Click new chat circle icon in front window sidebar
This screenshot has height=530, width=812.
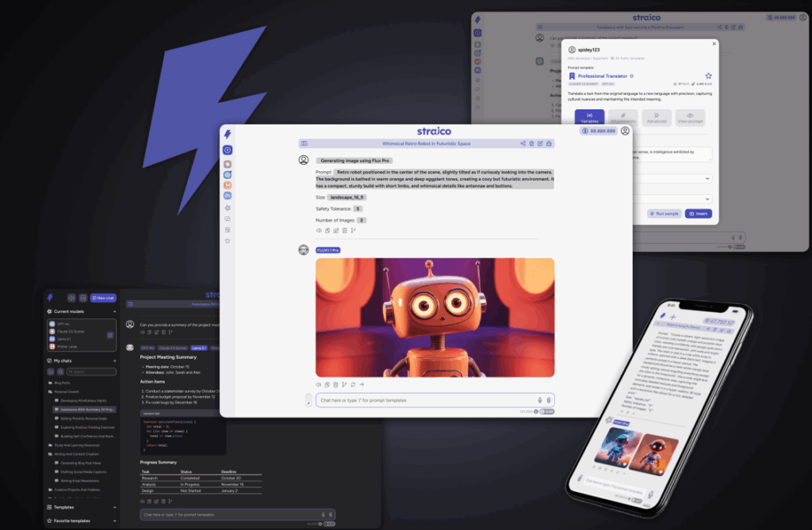(x=228, y=150)
